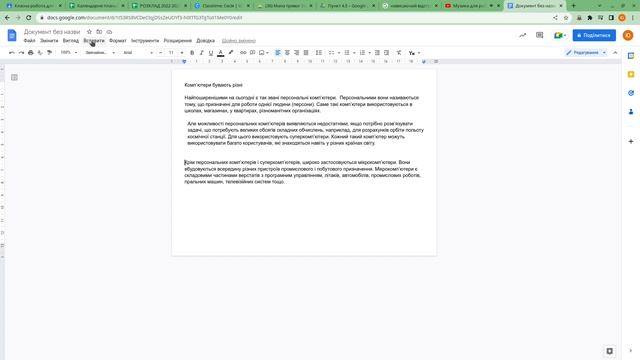
Task: Decrease the paragraph indent
Action: [x=377, y=53]
